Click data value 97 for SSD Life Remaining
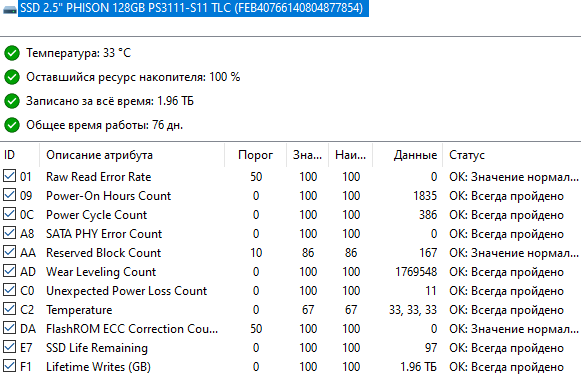This screenshot has height=378, width=581. point(431,348)
